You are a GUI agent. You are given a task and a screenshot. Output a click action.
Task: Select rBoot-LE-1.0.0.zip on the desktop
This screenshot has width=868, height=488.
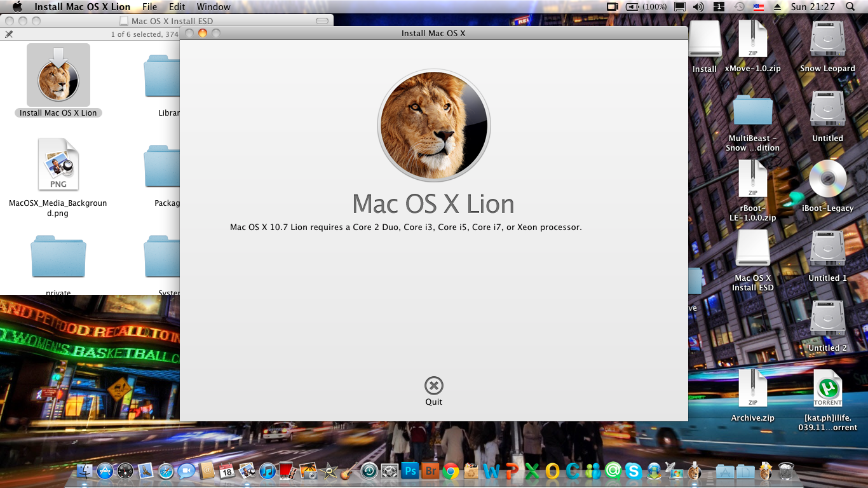tap(753, 189)
